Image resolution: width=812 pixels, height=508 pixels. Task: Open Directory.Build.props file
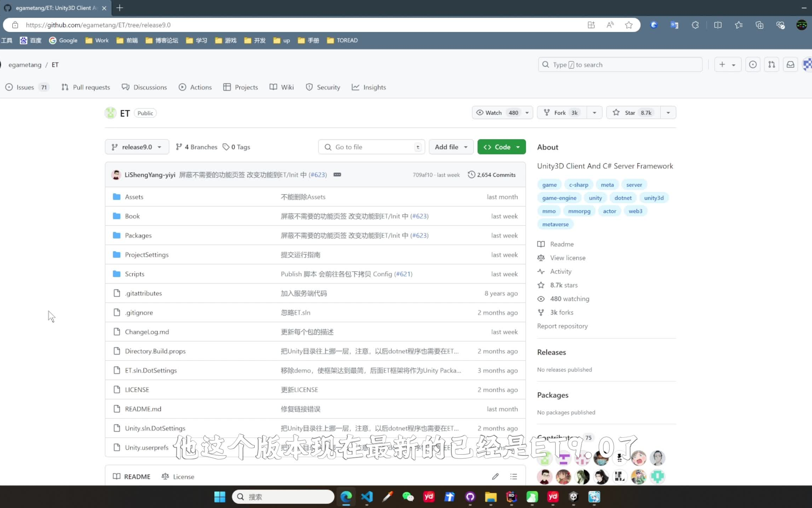coord(155,351)
